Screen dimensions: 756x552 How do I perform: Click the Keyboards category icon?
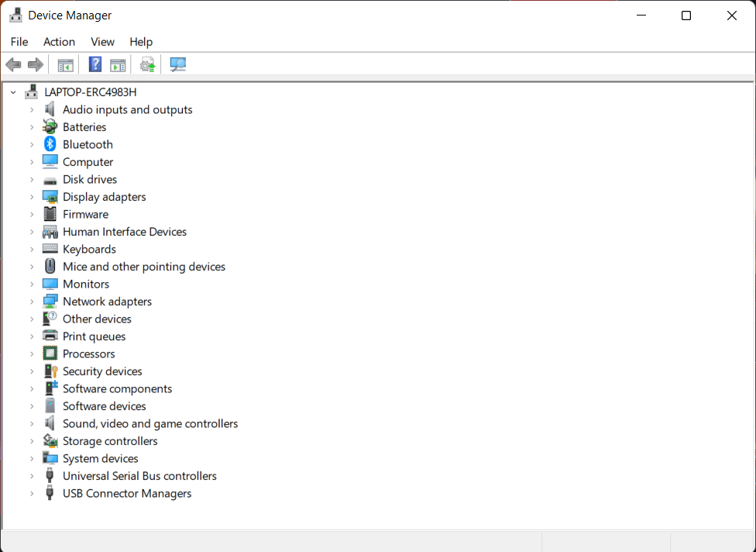pos(50,249)
